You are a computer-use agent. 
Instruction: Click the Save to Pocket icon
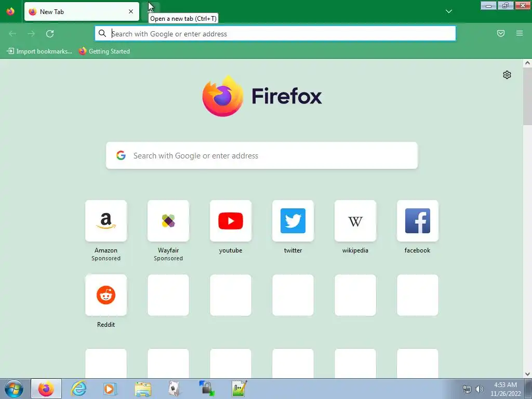501,33
